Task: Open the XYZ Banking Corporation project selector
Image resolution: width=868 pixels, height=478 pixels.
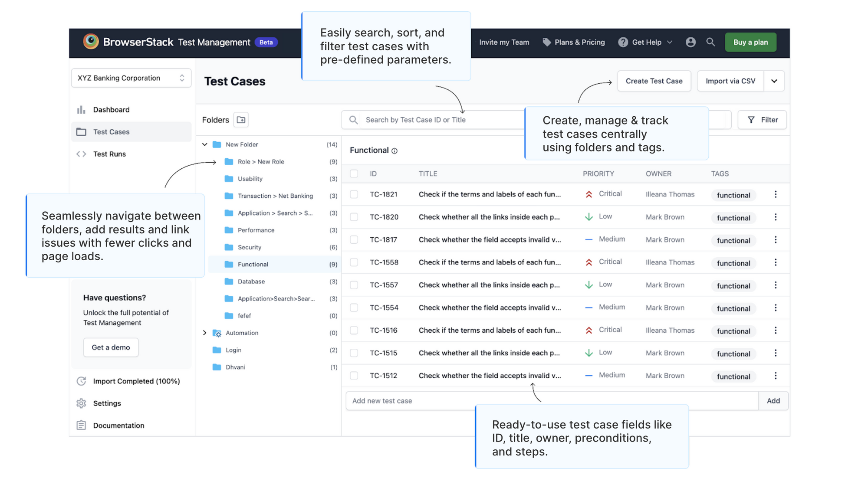Action: pos(131,78)
